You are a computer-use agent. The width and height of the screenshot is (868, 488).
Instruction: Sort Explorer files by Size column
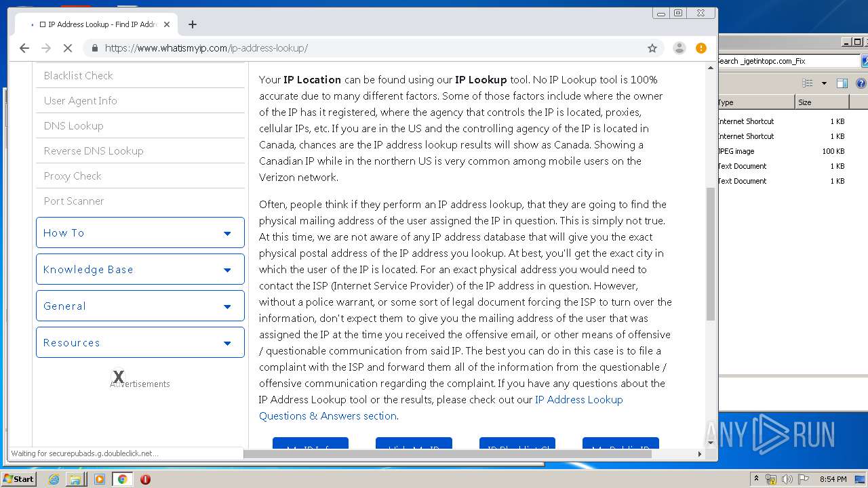822,102
